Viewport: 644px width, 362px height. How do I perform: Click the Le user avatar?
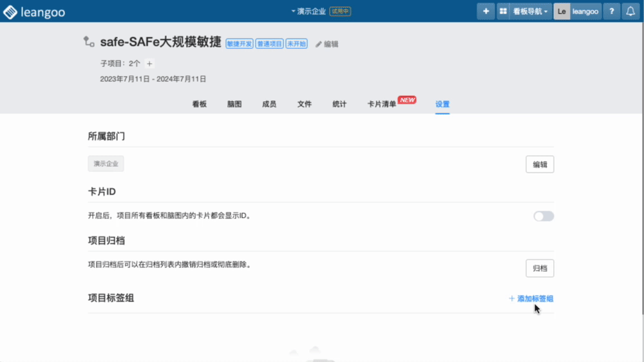pyautogui.click(x=562, y=12)
